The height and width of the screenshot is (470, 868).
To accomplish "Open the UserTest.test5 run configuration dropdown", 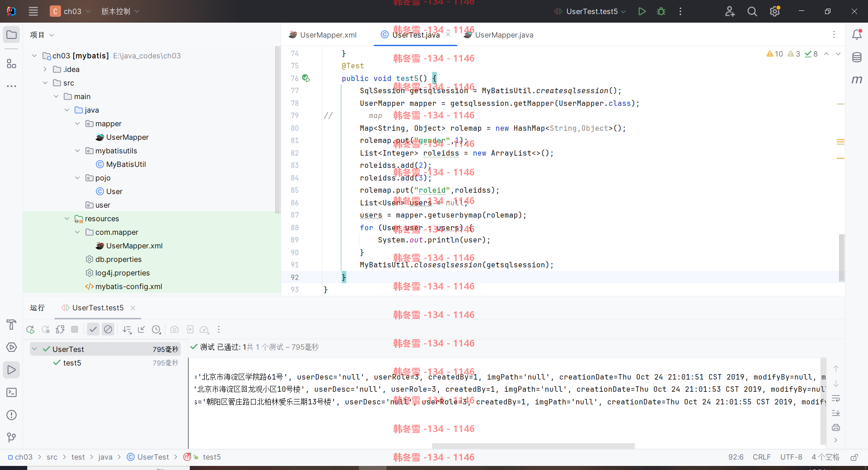I will click(x=590, y=11).
